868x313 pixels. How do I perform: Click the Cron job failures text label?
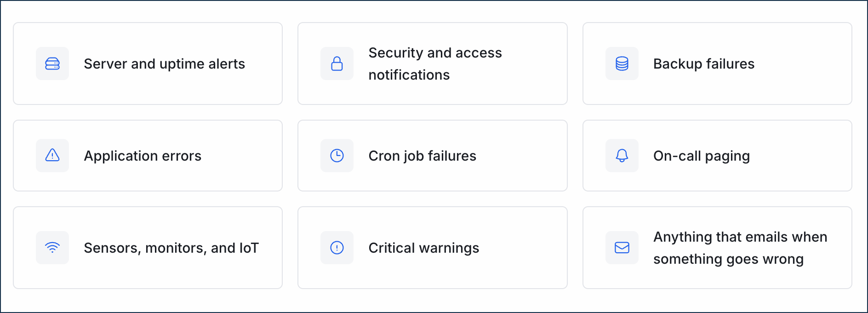click(x=422, y=156)
